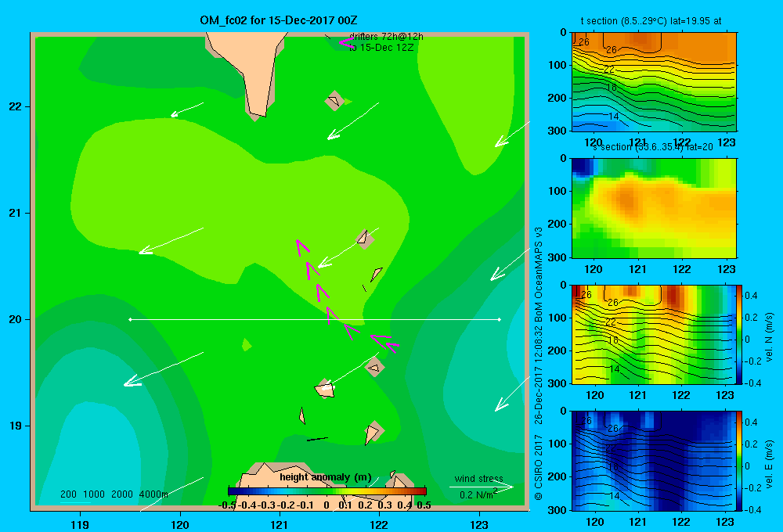Click the vertical CSIRO 2017 copyright text
Image resolution: width=783 pixels, height=532 pixels.
pyautogui.click(x=538, y=466)
